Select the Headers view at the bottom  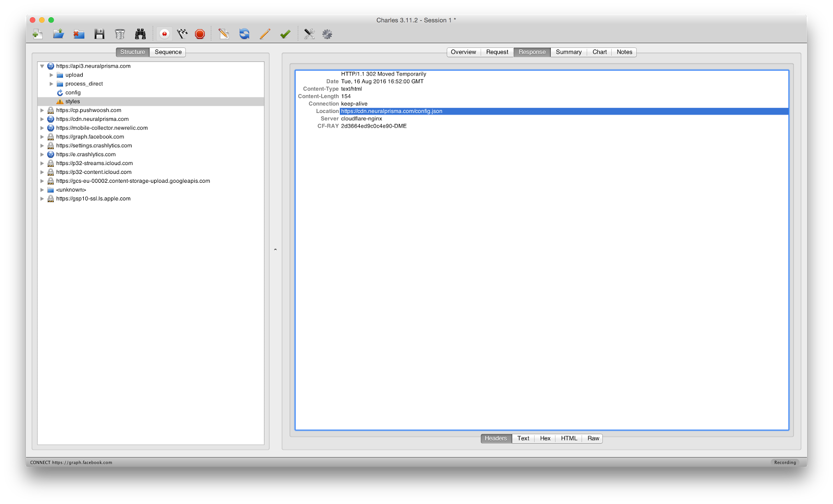point(496,438)
